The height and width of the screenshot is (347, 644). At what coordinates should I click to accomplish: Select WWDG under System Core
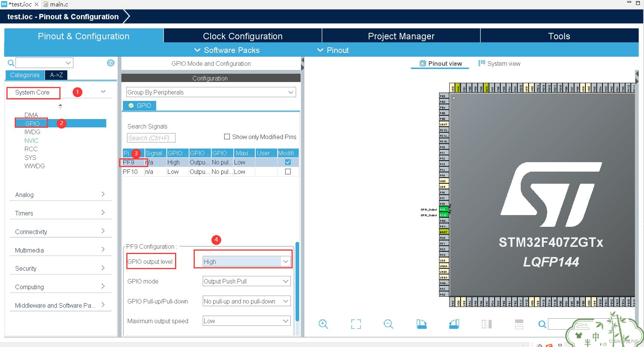coord(34,166)
